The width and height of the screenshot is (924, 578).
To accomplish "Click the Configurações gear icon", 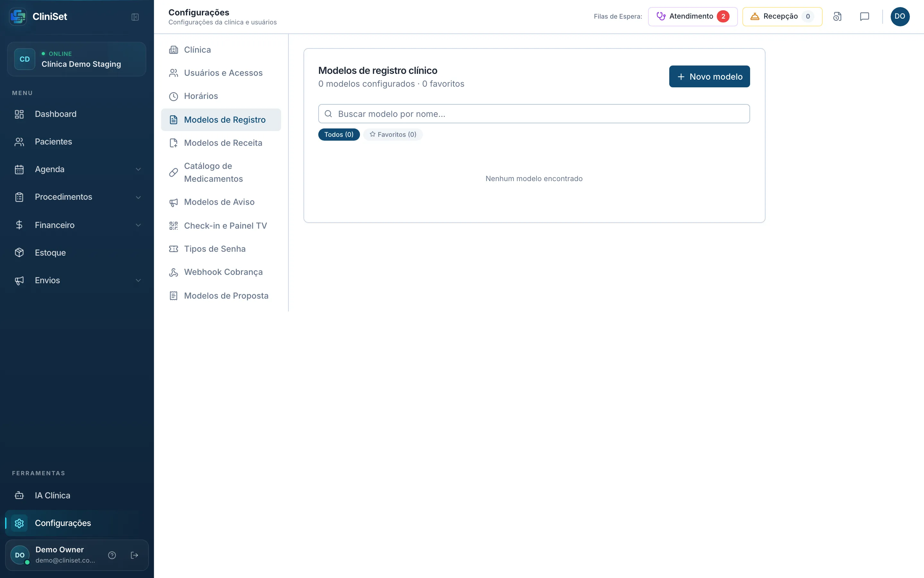I will coord(19,523).
